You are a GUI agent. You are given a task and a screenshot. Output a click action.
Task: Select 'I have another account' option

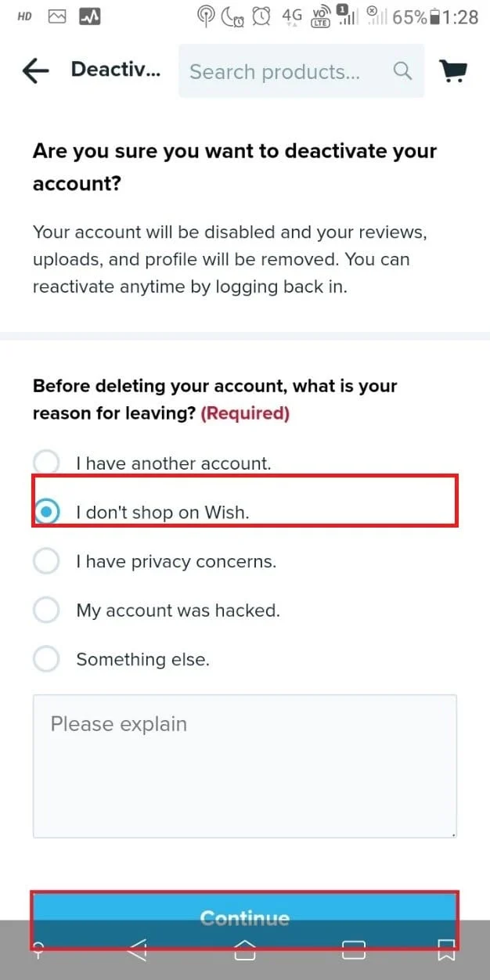tap(46, 463)
